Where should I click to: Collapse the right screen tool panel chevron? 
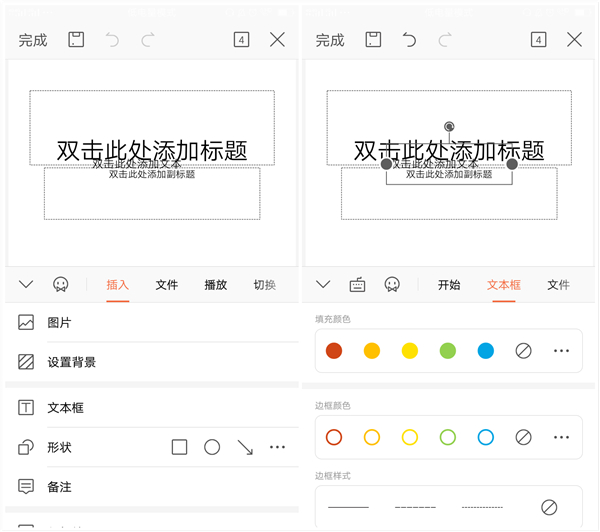coord(323,284)
